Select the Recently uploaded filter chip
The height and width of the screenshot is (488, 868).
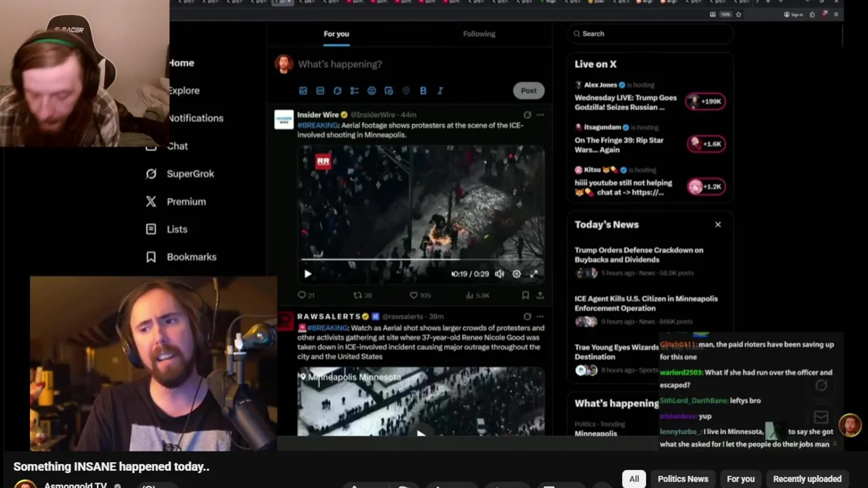(807, 479)
